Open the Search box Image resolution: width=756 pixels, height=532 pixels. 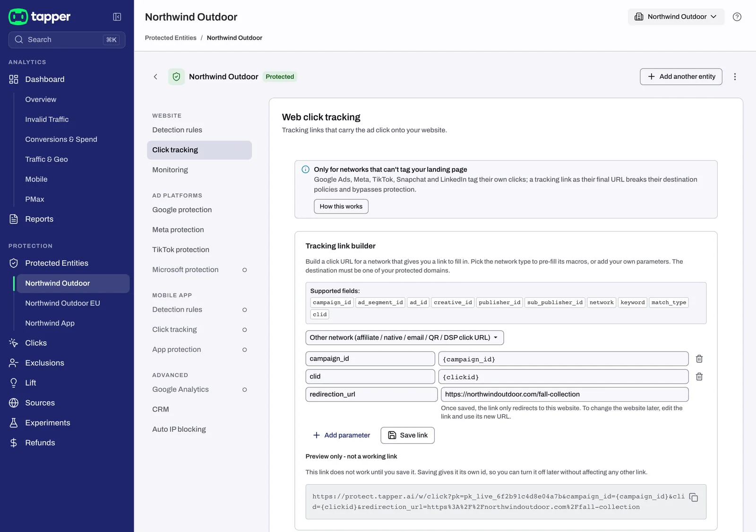click(x=67, y=40)
